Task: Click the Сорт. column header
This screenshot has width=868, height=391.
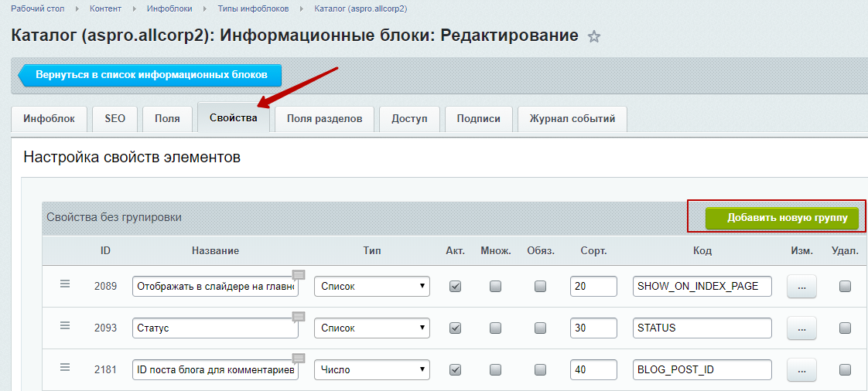Action: coord(594,250)
